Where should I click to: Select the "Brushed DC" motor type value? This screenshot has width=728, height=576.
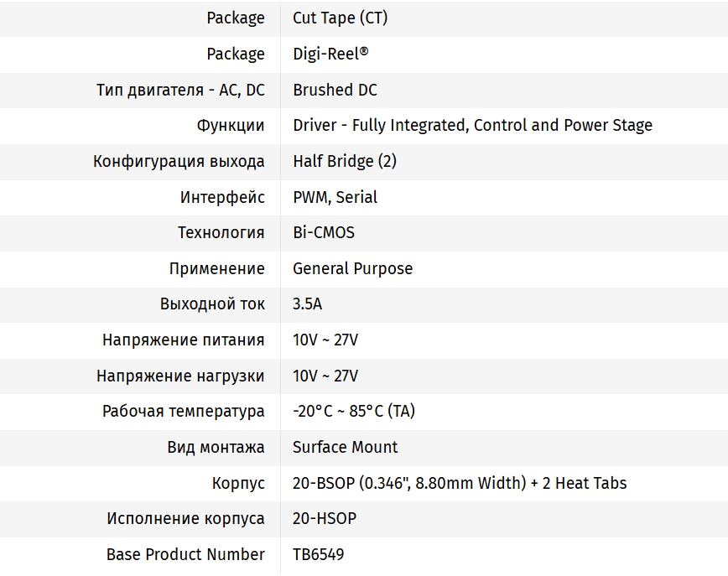(x=335, y=90)
